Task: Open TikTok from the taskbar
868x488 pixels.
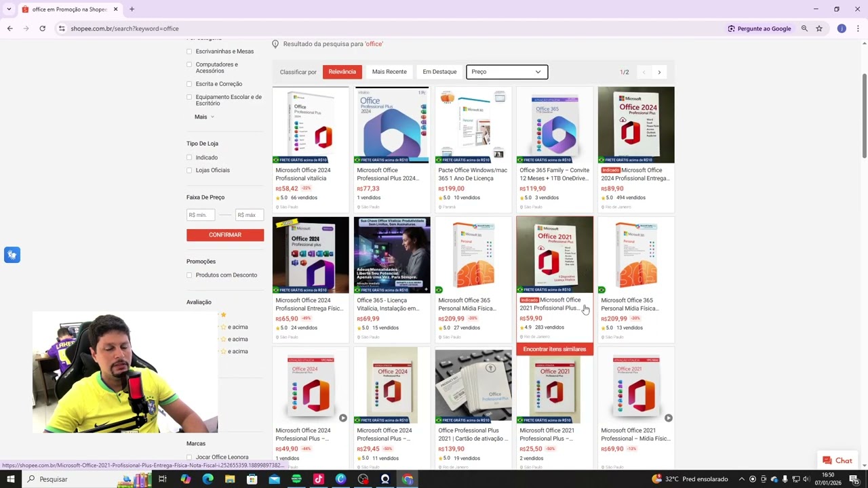Action: click(319, 479)
